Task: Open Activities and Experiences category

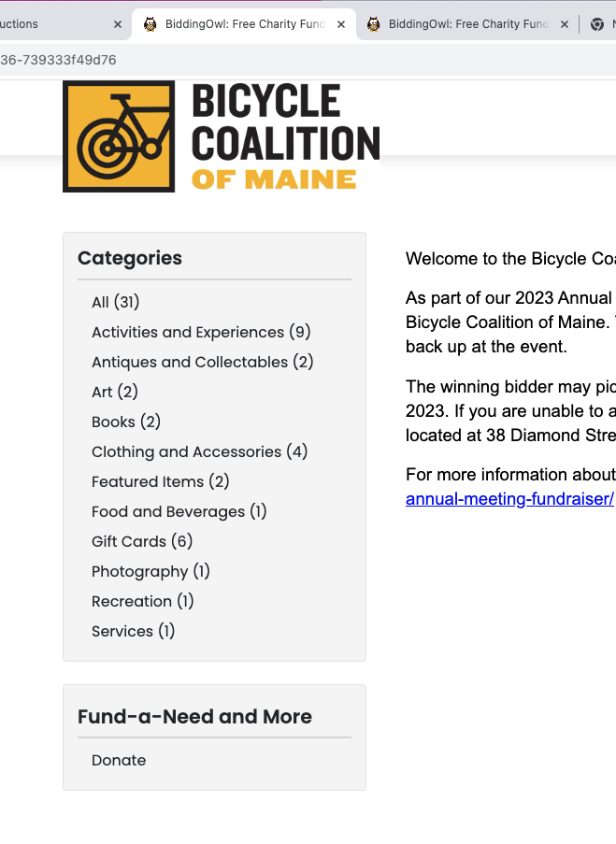Action: point(201,332)
